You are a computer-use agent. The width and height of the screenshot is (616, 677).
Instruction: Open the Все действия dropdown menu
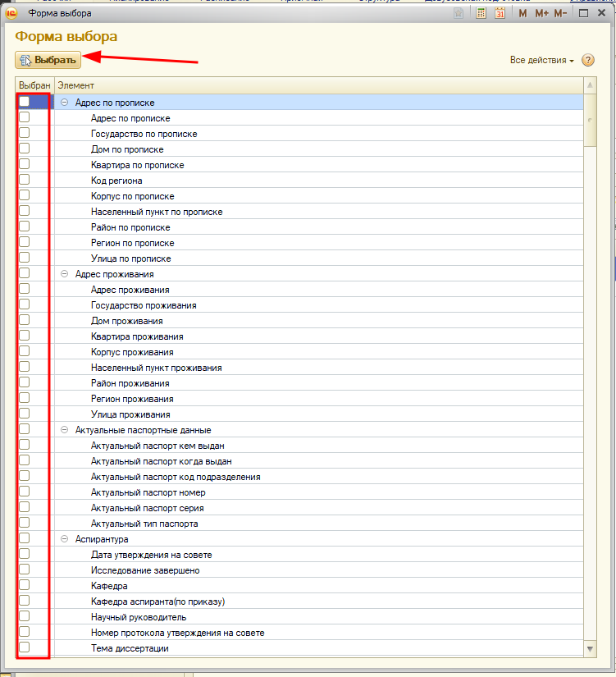tap(541, 61)
